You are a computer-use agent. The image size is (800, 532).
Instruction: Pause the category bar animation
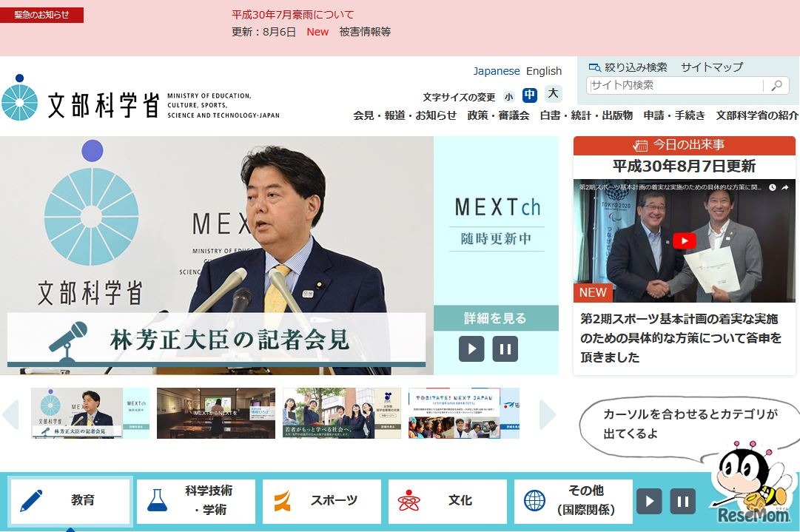pos(682,501)
